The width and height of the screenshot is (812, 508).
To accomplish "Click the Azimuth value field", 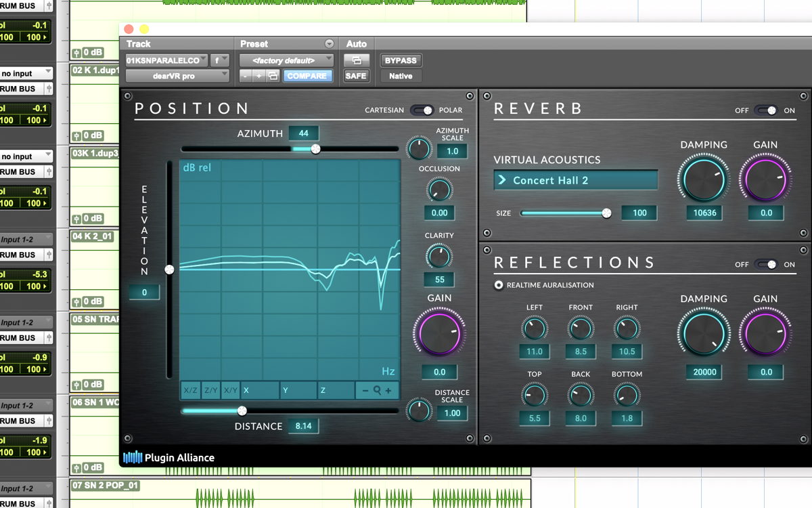I will (x=304, y=133).
